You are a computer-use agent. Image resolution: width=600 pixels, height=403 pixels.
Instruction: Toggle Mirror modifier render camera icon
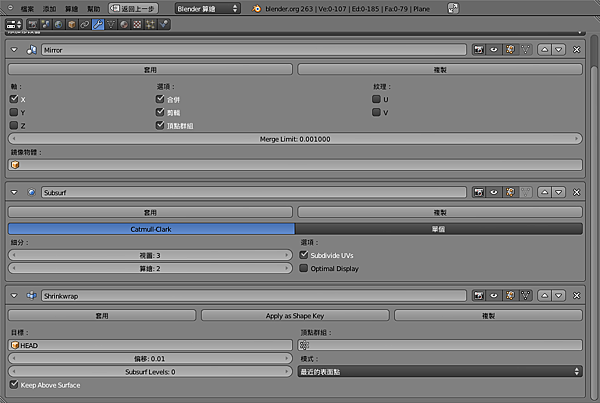(479, 49)
